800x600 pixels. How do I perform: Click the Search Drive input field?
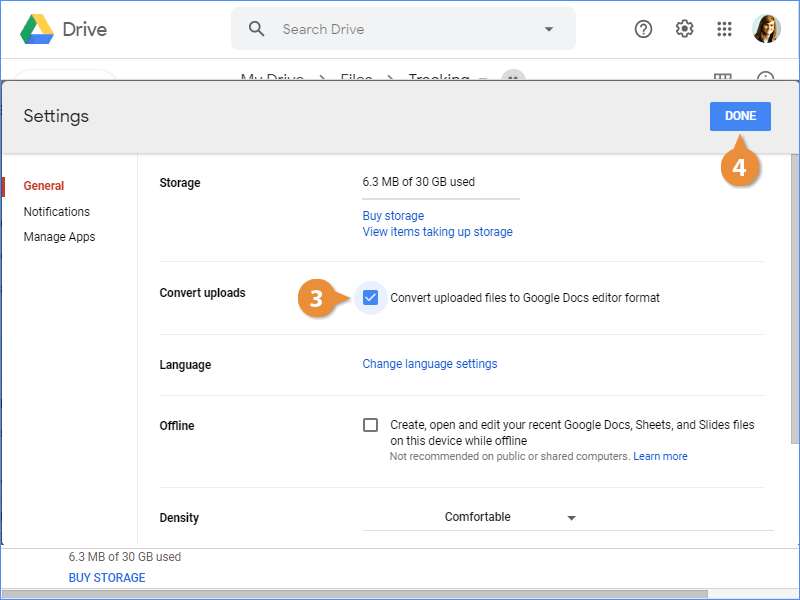click(x=405, y=29)
